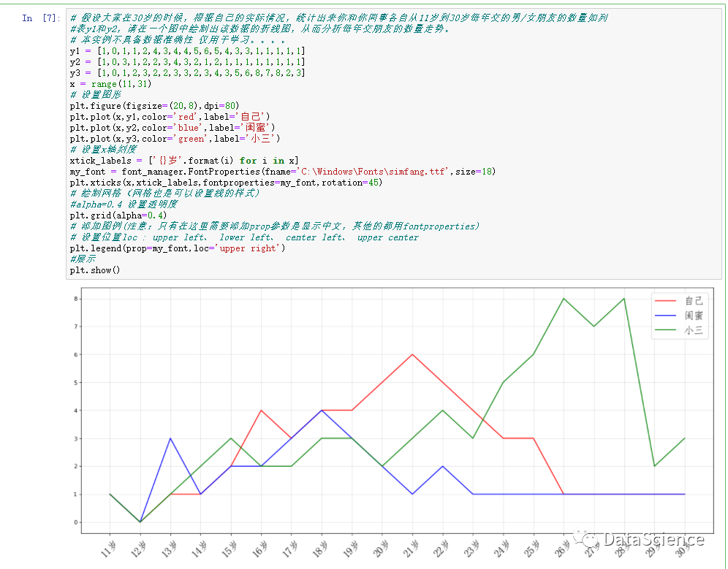Click the plt.legend loc='upper right' line
The image size is (728, 569).
[178, 248]
